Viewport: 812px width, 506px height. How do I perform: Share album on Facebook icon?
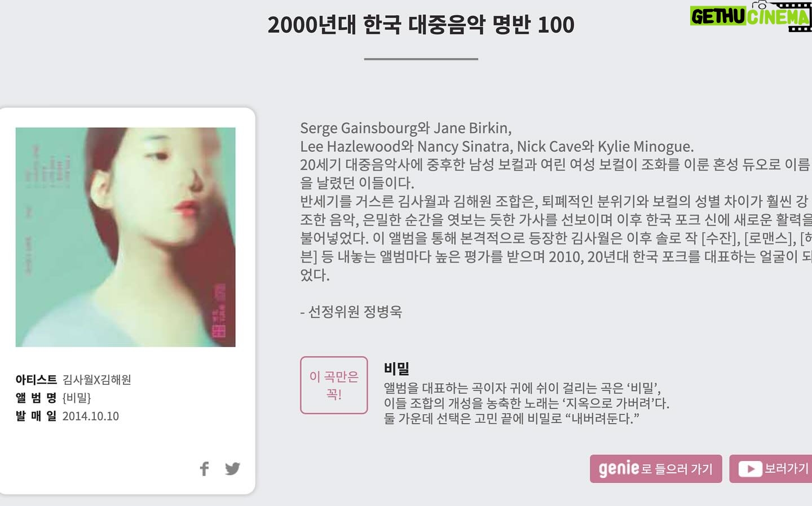(205, 469)
